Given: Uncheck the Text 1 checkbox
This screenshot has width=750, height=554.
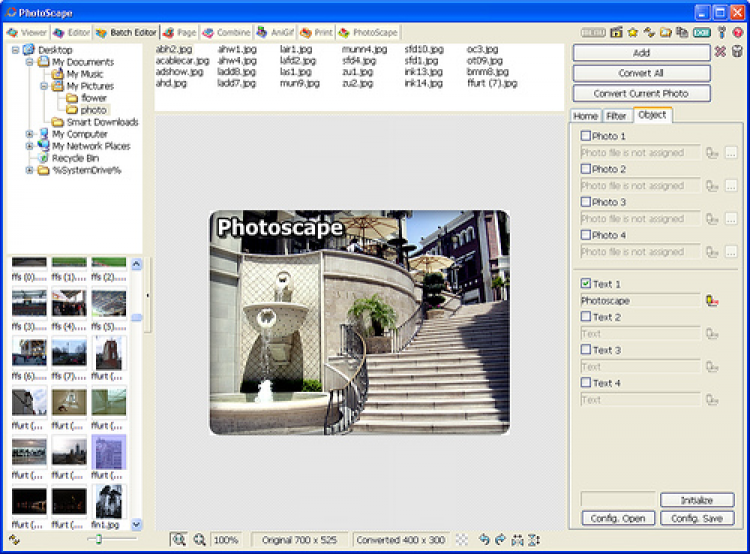Looking at the screenshot, I should 586,284.
